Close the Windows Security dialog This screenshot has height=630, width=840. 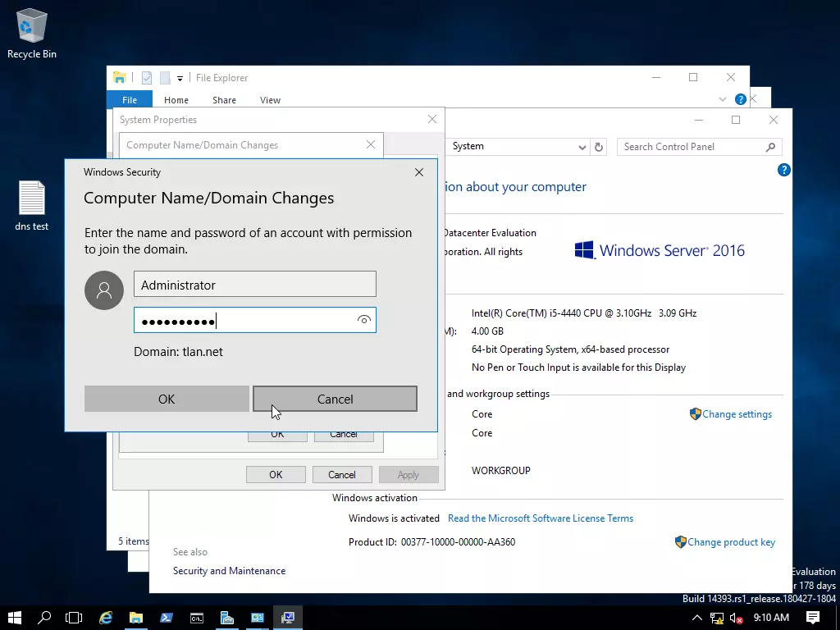click(x=419, y=172)
